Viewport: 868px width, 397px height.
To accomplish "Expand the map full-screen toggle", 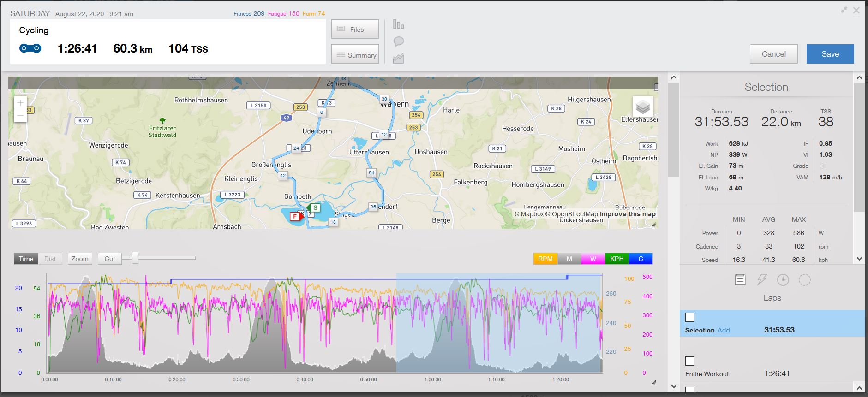I will [x=656, y=87].
